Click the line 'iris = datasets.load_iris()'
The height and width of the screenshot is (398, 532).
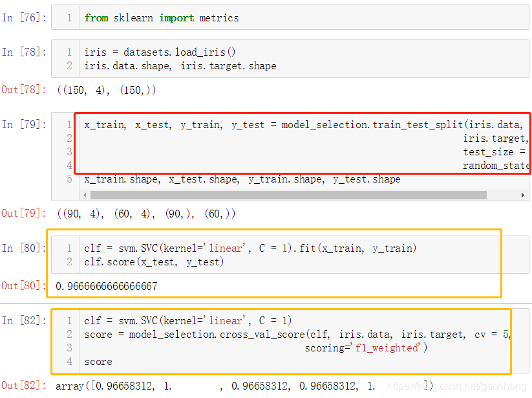point(160,52)
